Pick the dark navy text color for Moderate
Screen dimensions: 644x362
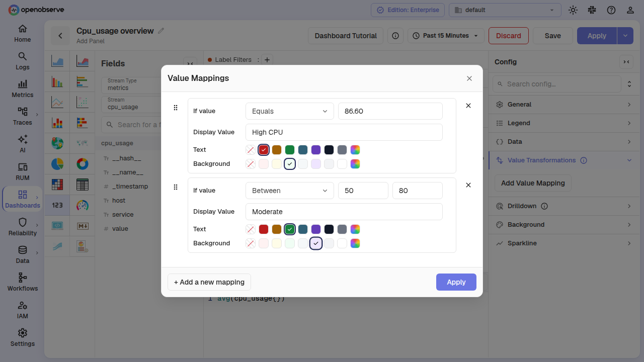click(x=329, y=229)
